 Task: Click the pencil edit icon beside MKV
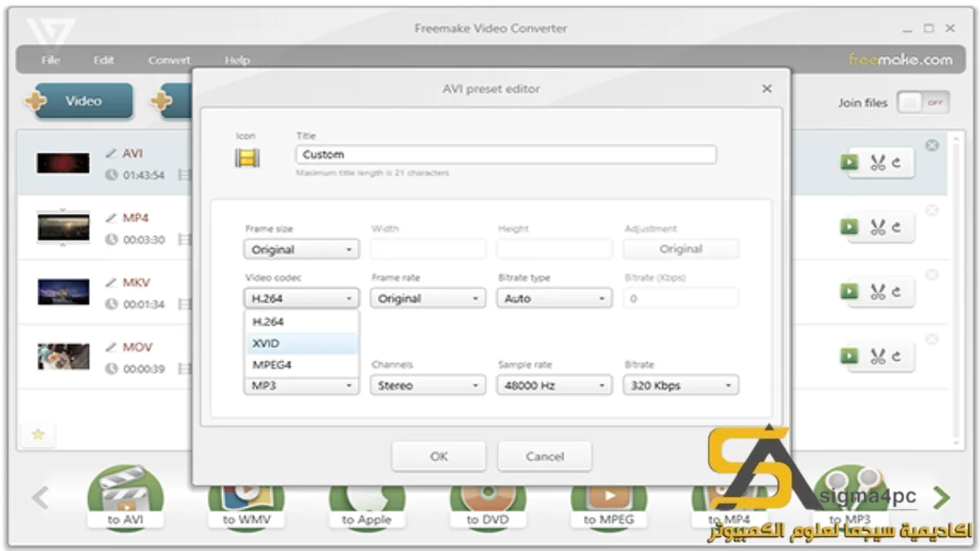point(111,282)
